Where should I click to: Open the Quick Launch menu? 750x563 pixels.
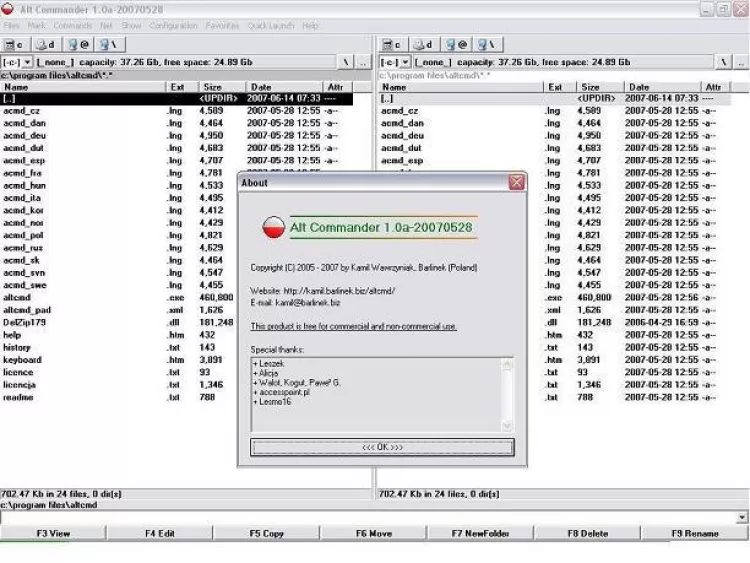(x=271, y=26)
